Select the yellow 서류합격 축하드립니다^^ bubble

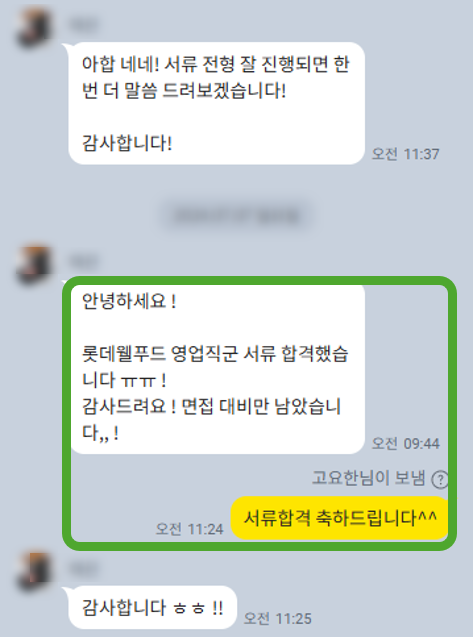pyautogui.click(x=340, y=518)
